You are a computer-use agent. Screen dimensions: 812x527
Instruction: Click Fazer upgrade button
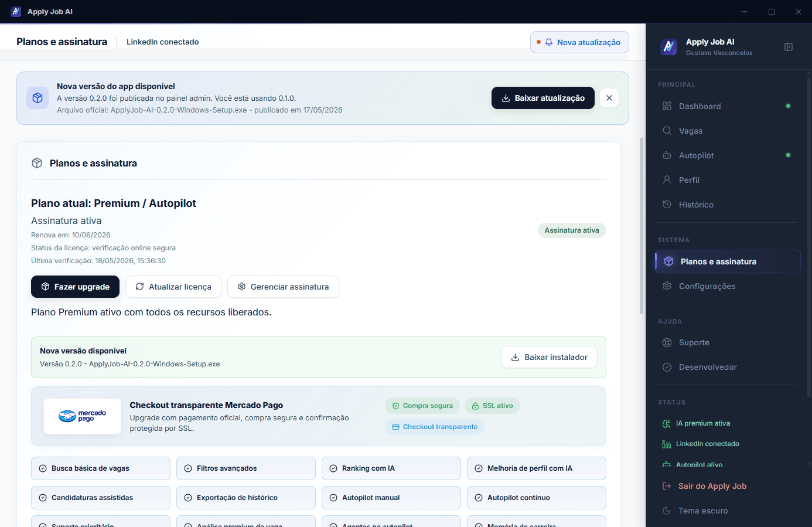click(x=75, y=287)
